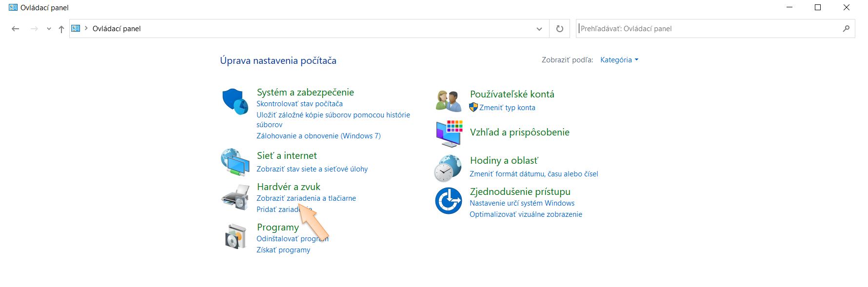Click the Hodiny a oblasť clock icon
The image size is (868, 287).
click(448, 168)
